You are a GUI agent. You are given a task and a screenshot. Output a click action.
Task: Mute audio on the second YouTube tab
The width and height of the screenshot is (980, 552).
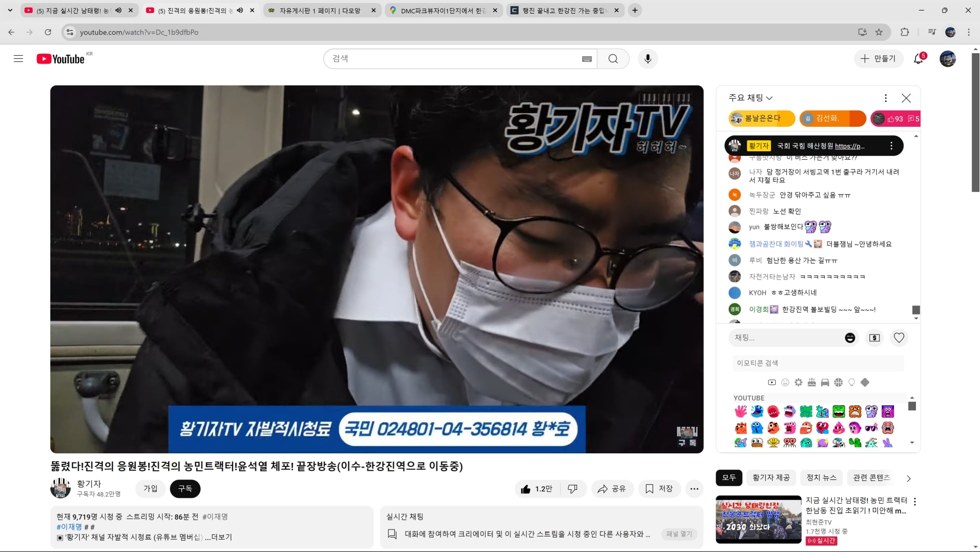point(240,10)
